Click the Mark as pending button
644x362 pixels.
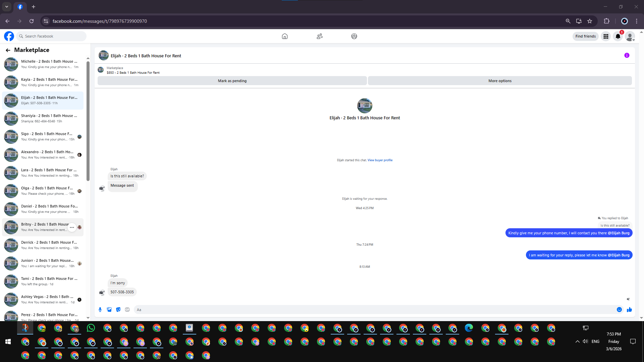click(x=232, y=81)
